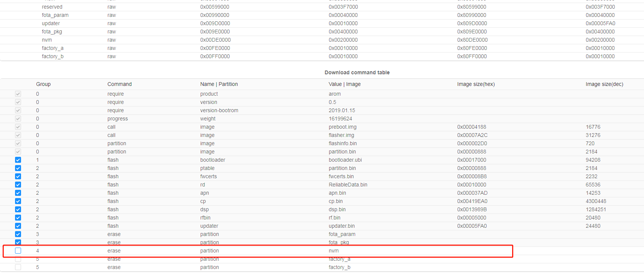This screenshot has width=644, height=278.
Task: Click the progress weight row checkbox
Action: [18, 119]
